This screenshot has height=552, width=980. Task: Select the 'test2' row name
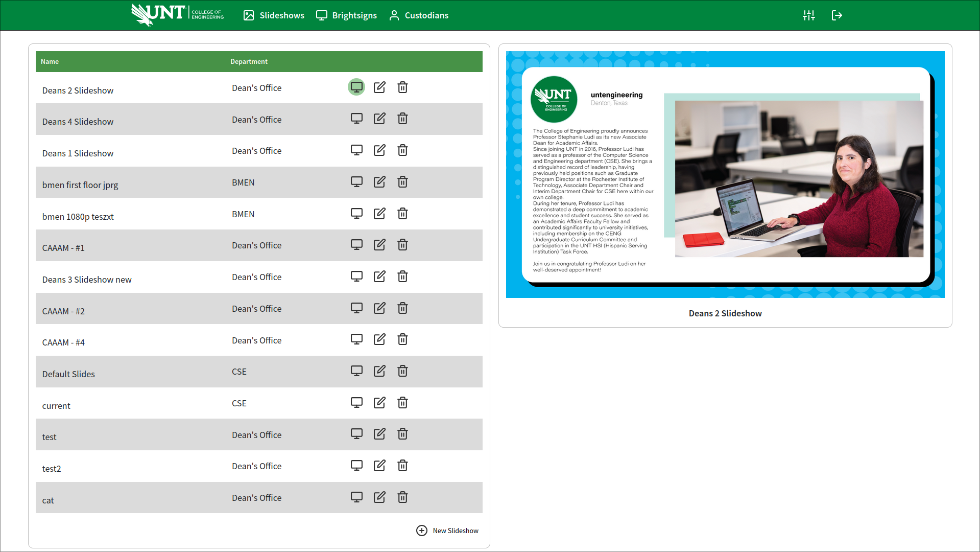click(x=52, y=469)
